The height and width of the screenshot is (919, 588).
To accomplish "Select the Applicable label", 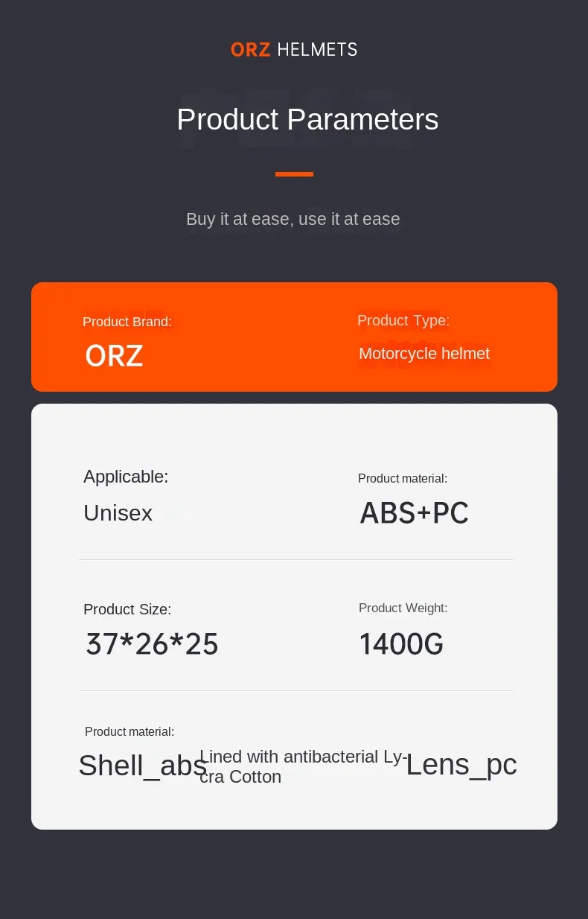I will click(x=126, y=477).
